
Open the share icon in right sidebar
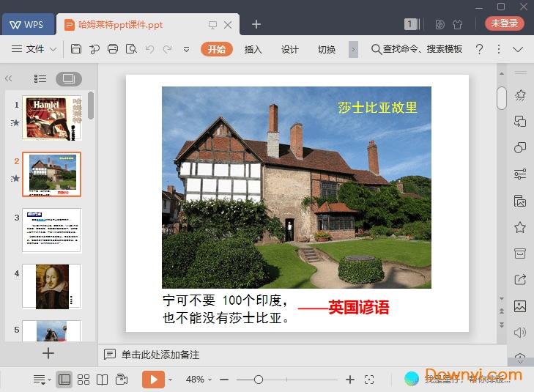click(x=520, y=279)
